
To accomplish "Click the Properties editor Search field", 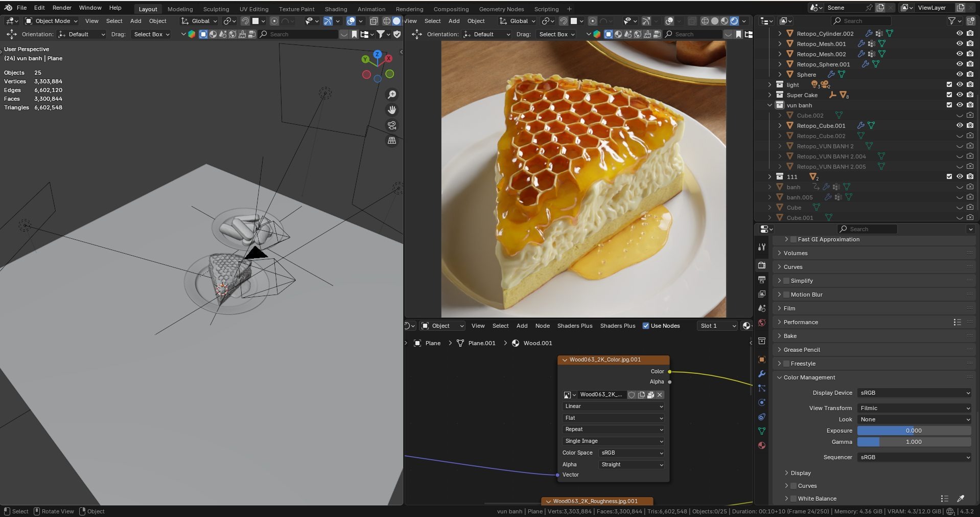I will point(867,229).
